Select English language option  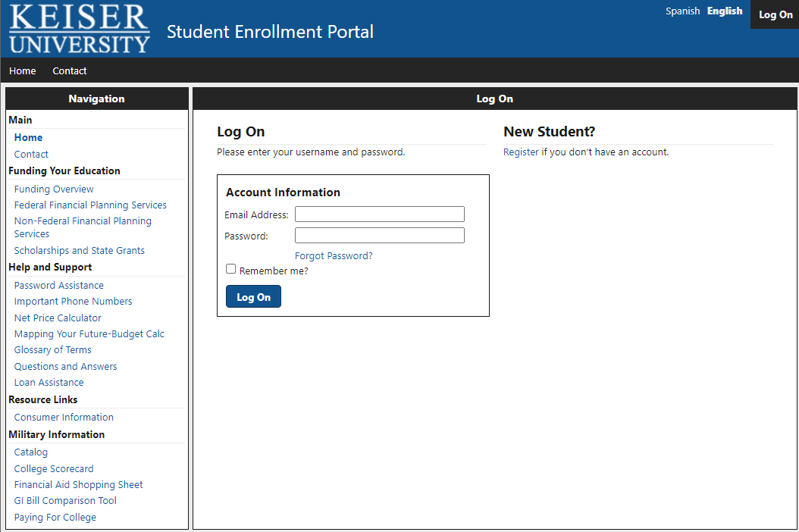coord(725,11)
